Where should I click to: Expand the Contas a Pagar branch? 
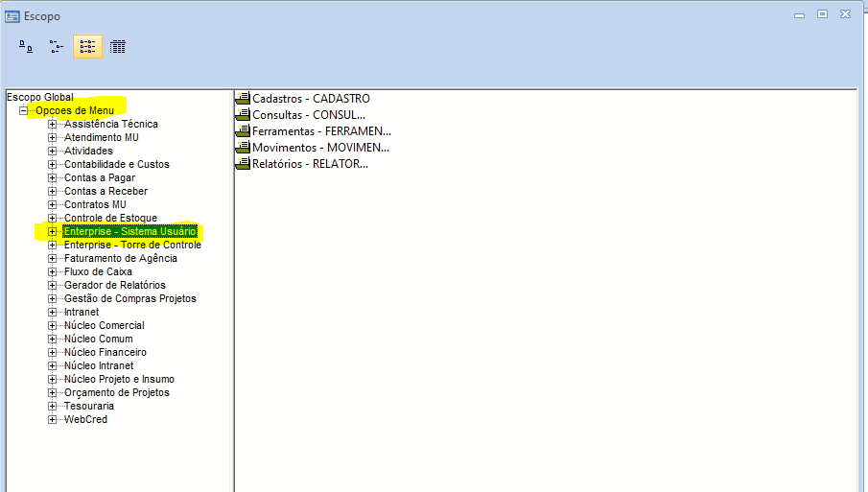pyautogui.click(x=52, y=177)
